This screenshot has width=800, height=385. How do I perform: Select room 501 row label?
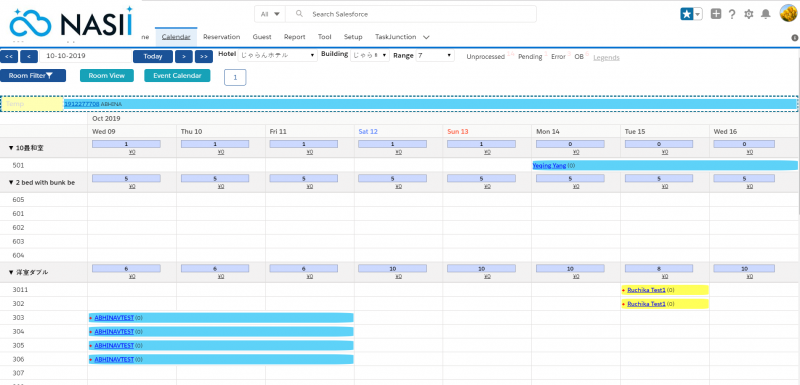[18, 165]
